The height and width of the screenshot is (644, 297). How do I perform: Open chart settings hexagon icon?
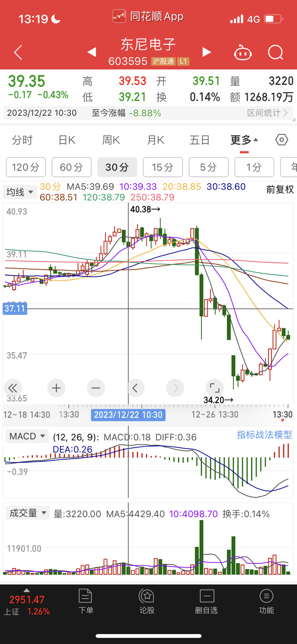tap(282, 140)
